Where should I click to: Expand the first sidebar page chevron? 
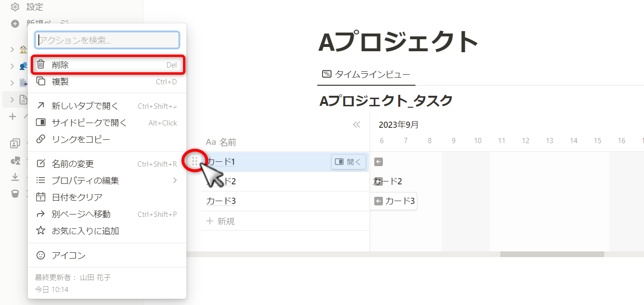pos(12,49)
